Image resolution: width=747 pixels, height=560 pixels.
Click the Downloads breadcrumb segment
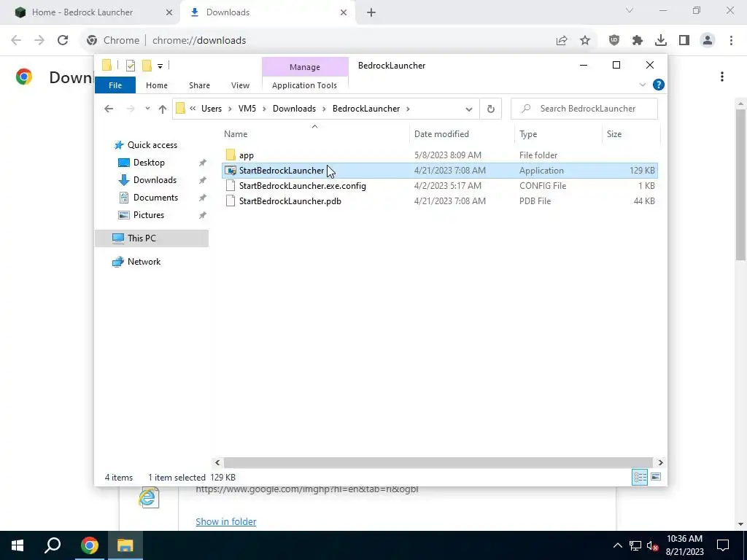point(294,109)
